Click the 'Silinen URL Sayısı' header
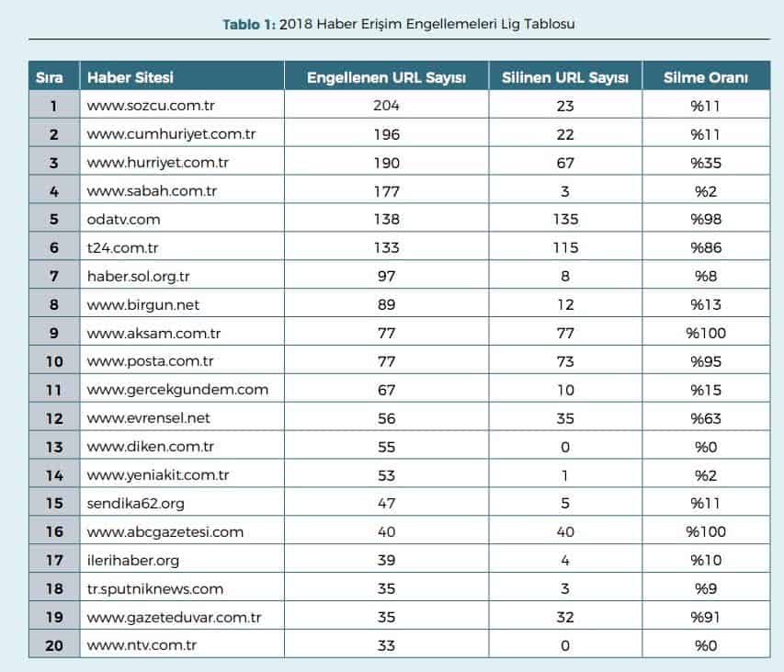 (564, 78)
